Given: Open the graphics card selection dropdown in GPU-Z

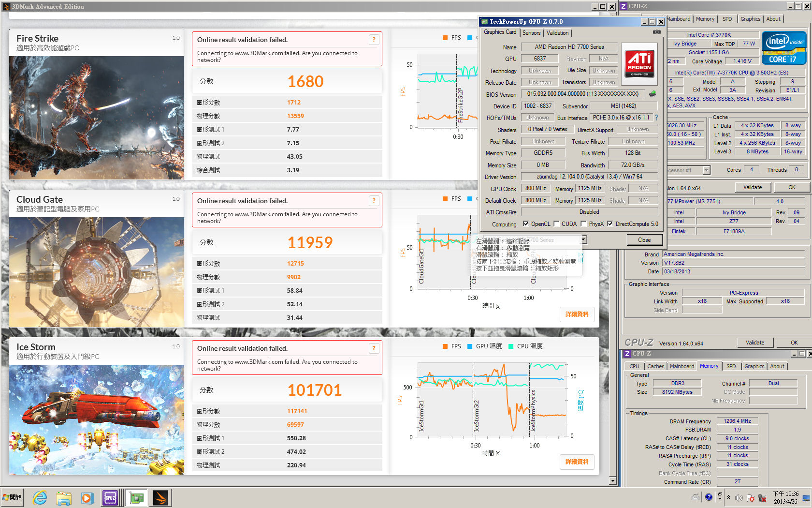Looking at the screenshot, I should point(582,239).
